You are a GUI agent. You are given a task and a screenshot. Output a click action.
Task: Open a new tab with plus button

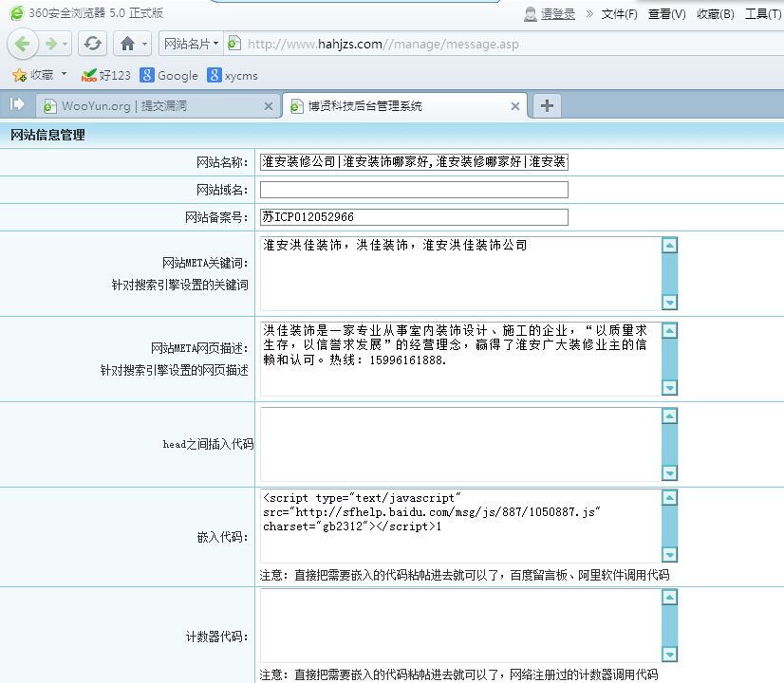coord(547,105)
